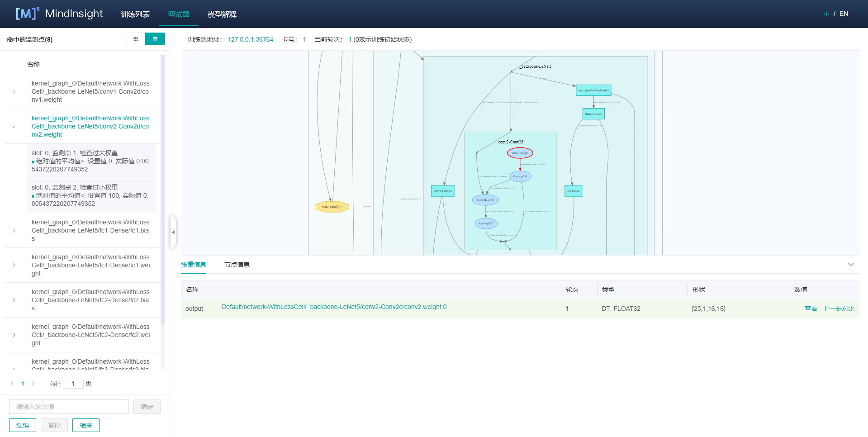Click the 继续 button
This screenshot has width=868, height=437.
tap(23, 425)
